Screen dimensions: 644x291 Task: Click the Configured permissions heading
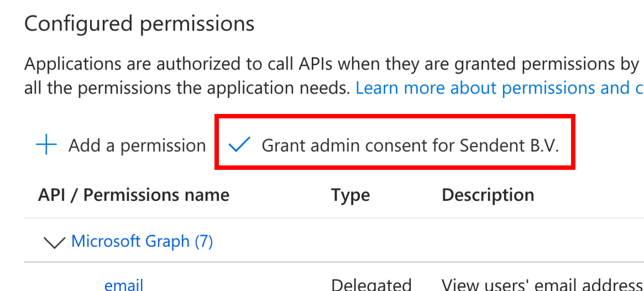point(139,24)
